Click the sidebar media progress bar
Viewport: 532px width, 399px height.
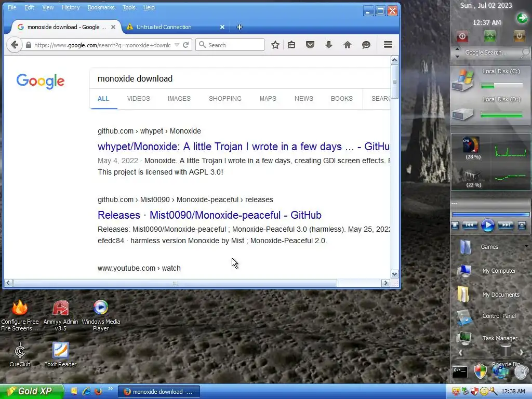(x=490, y=215)
